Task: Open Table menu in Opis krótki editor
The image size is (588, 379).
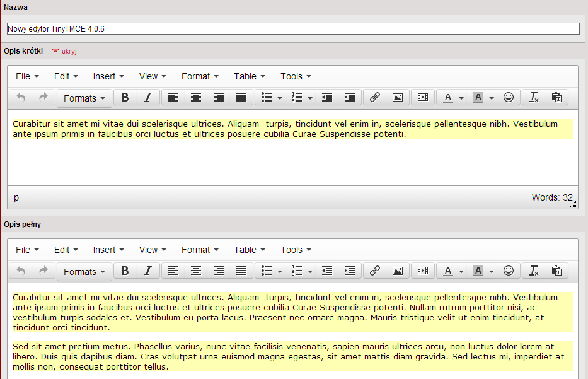Action: click(250, 76)
